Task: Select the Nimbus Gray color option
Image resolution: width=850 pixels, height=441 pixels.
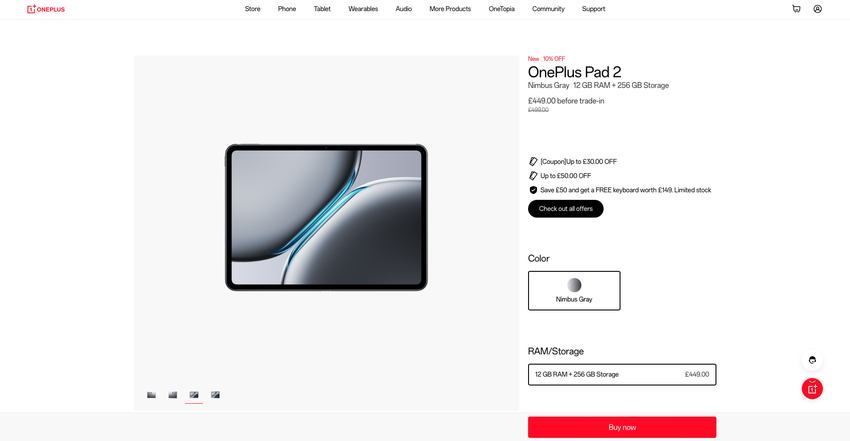Action: pos(574,291)
